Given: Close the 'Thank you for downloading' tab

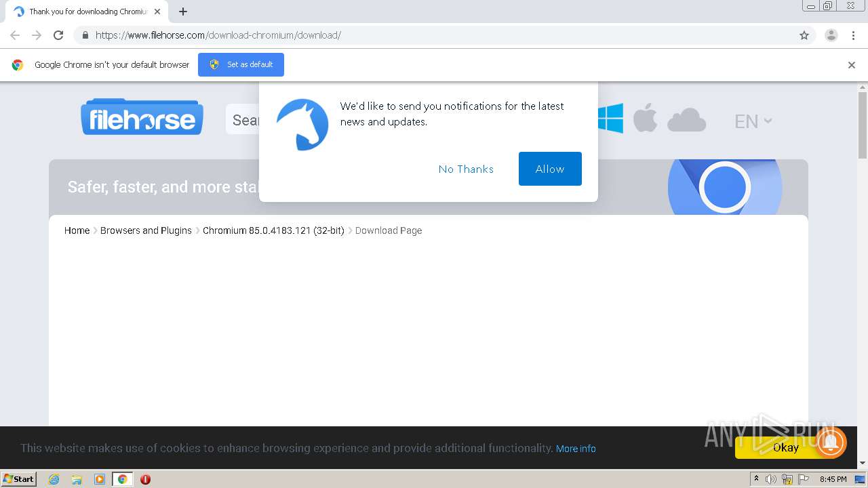Looking at the screenshot, I should coord(157,12).
